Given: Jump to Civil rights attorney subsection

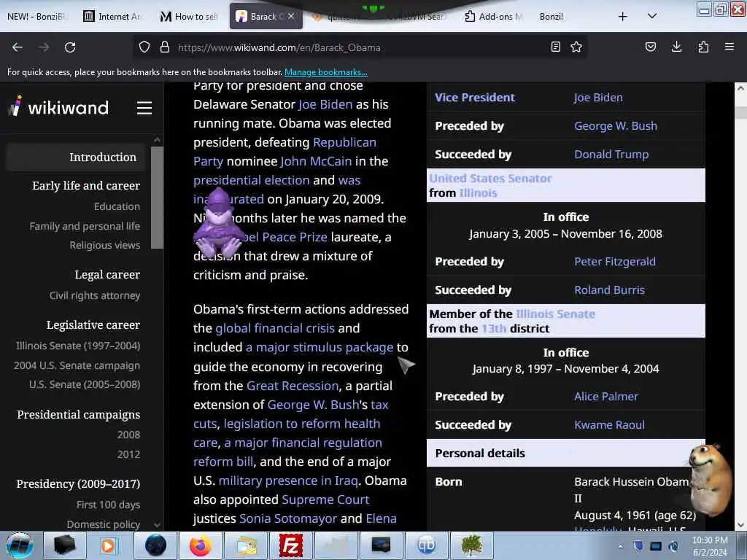Looking at the screenshot, I should (95, 296).
